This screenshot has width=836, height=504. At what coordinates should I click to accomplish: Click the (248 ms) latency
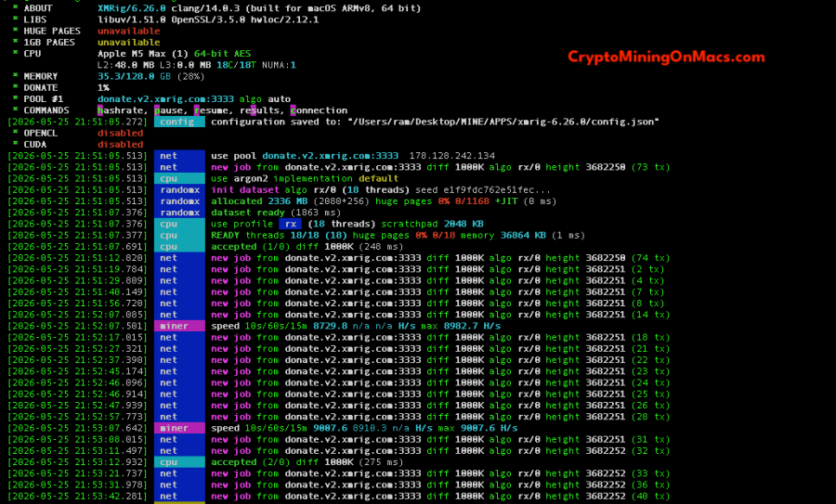(381, 247)
